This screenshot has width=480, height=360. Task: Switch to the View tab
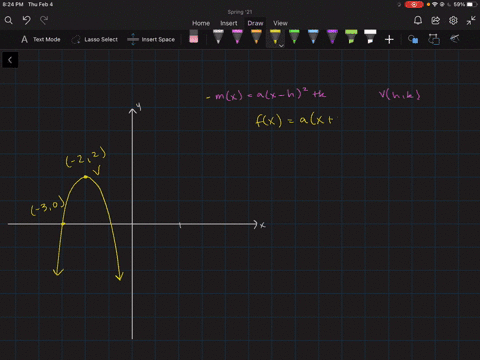(x=280, y=23)
